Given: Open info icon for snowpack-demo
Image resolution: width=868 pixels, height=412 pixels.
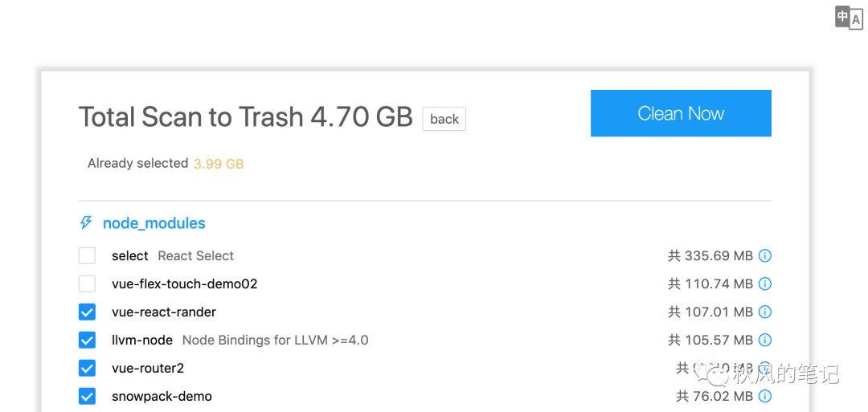Looking at the screenshot, I should (x=764, y=396).
